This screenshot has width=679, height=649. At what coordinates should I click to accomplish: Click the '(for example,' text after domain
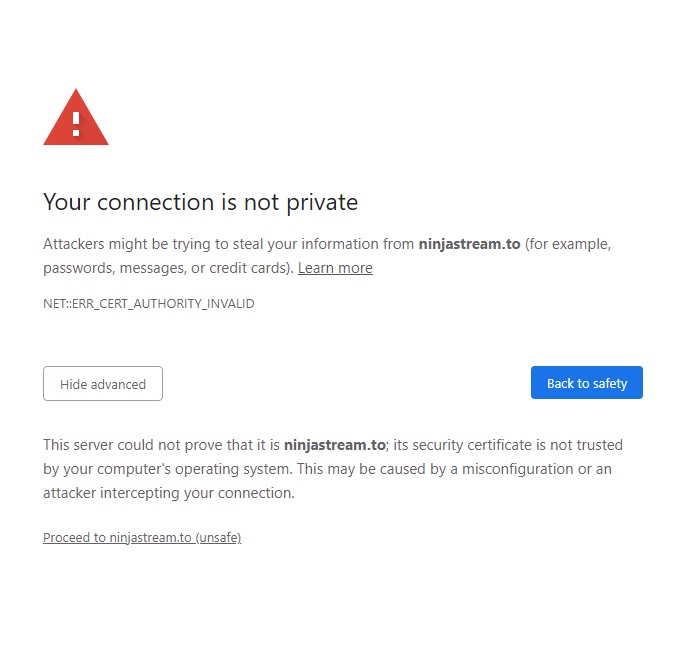[568, 244]
